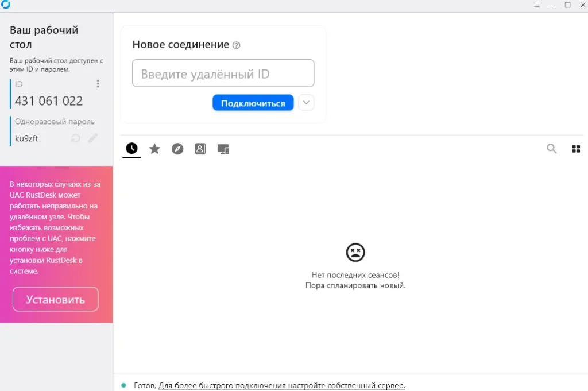Select the accessible devices monitor icon
The image size is (588, 391).
point(223,149)
